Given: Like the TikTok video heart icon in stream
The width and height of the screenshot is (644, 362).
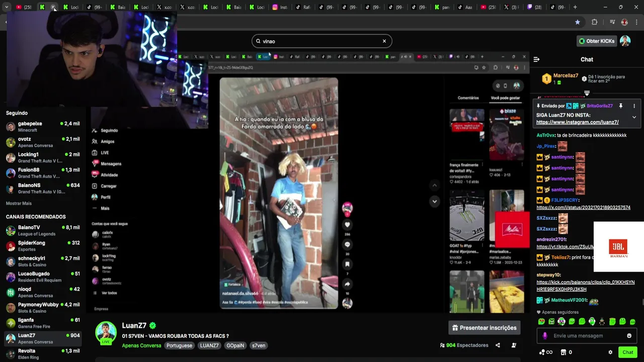Looking at the screenshot, I should tap(347, 225).
